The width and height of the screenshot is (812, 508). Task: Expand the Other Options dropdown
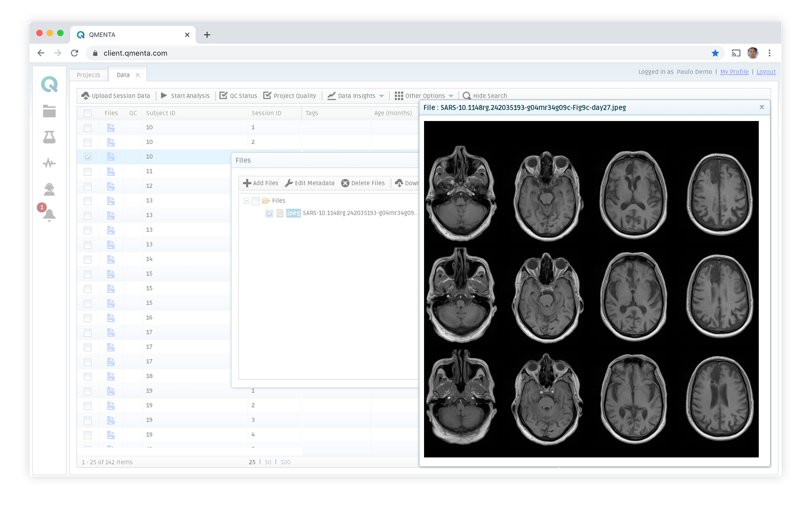(x=424, y=96)
